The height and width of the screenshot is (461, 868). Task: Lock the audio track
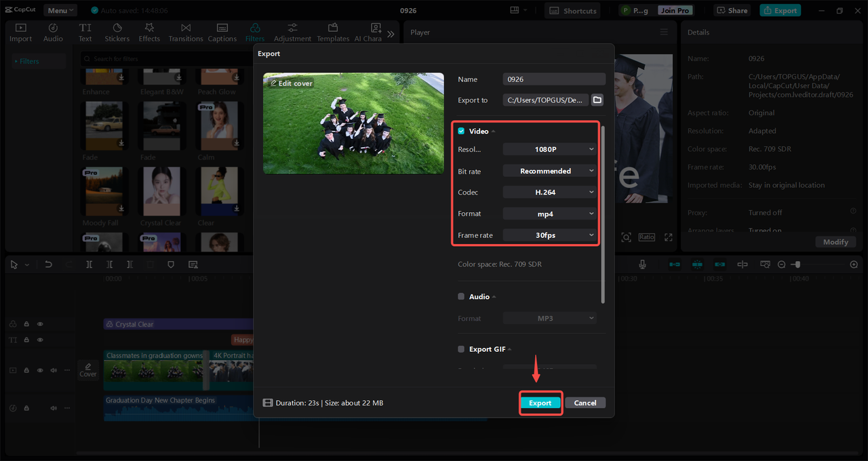click(26, 408)
